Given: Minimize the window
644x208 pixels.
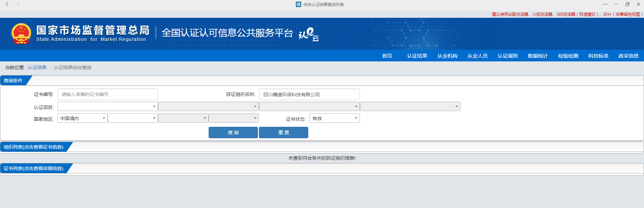Looking at the screenshot, I should pos(616,4).
